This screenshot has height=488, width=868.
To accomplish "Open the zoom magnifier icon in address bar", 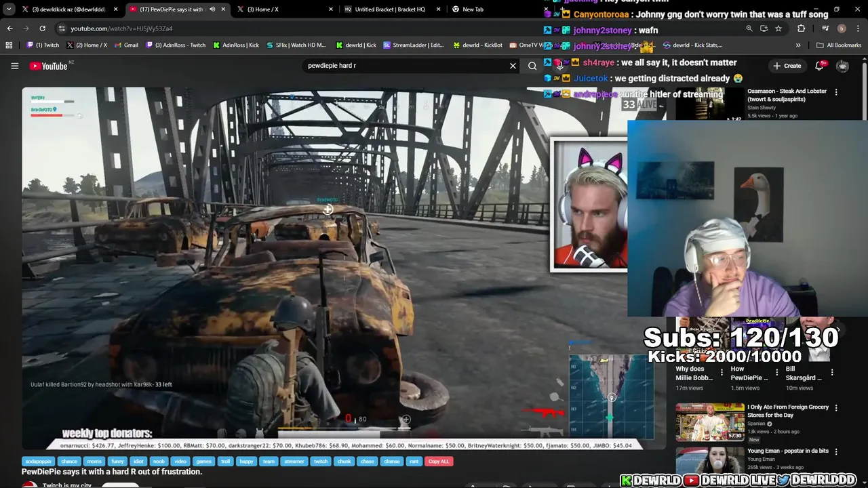I will pos(749,28).
